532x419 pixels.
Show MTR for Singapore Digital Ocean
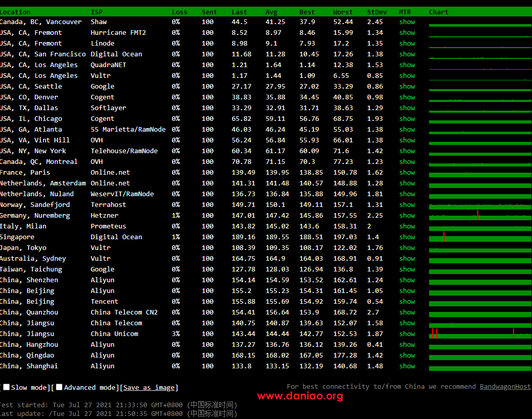pos(407,237)
